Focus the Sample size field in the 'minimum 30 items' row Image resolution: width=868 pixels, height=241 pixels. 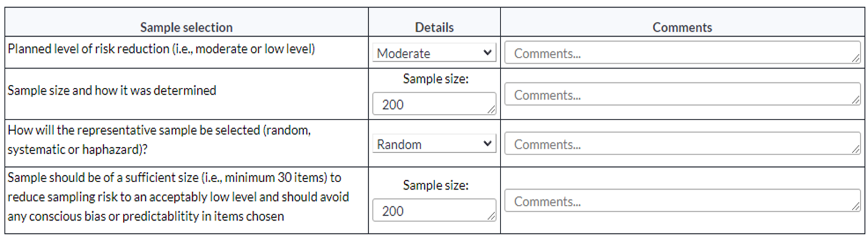click(434, 210)
